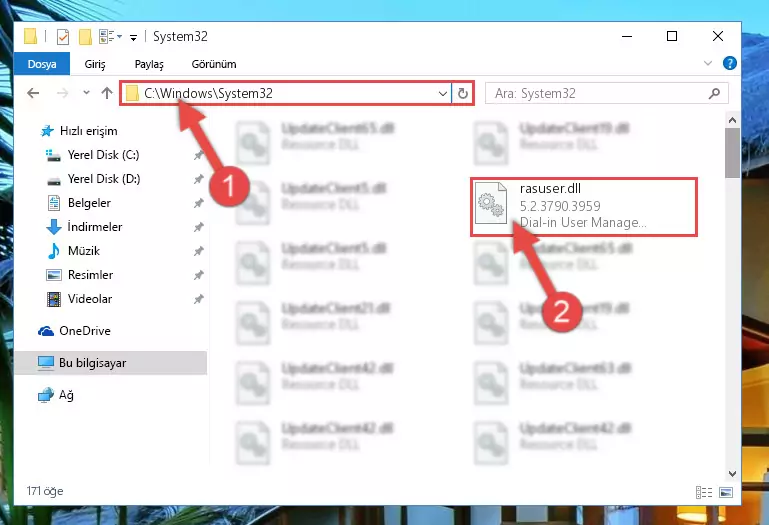The width and height of the screenshot is (769, 525).
Task: Click the pin icon next to Resimler
Action: point(199,275)
